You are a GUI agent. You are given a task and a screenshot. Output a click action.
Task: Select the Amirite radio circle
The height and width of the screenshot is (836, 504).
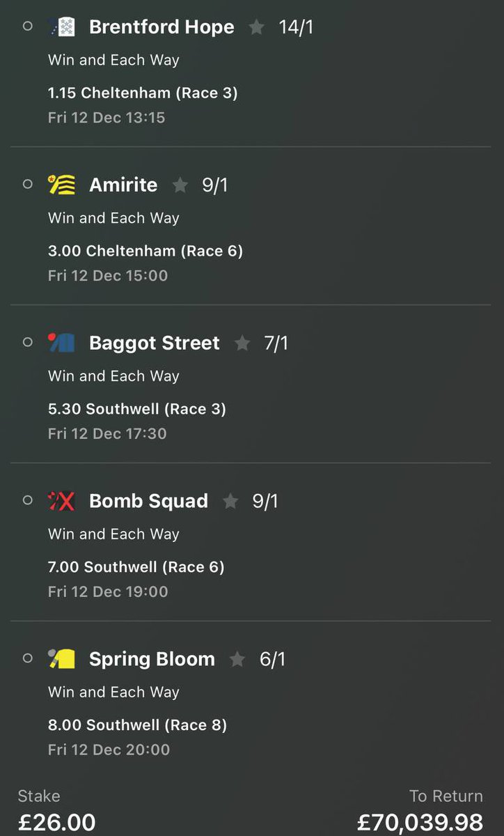28,185
